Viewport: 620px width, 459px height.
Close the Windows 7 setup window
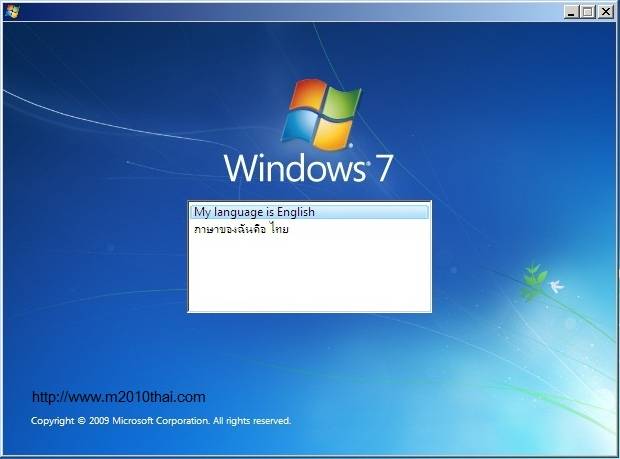606,12
